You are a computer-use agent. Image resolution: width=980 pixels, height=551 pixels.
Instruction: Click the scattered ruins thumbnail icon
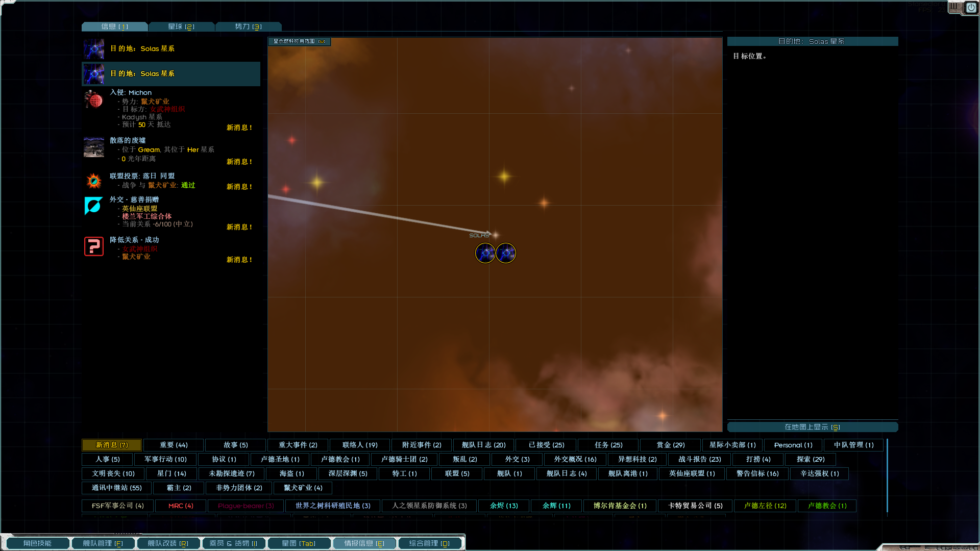(x=94, y=147)
